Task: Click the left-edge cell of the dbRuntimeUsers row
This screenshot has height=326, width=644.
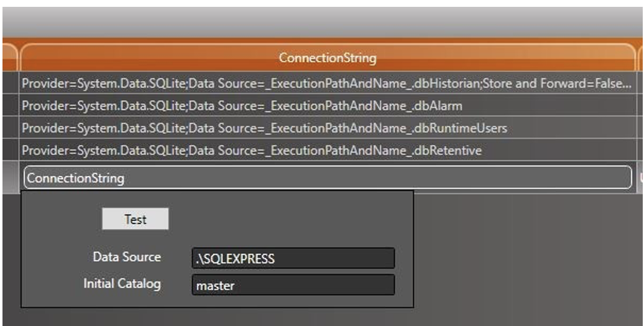Action: (9, 128)
